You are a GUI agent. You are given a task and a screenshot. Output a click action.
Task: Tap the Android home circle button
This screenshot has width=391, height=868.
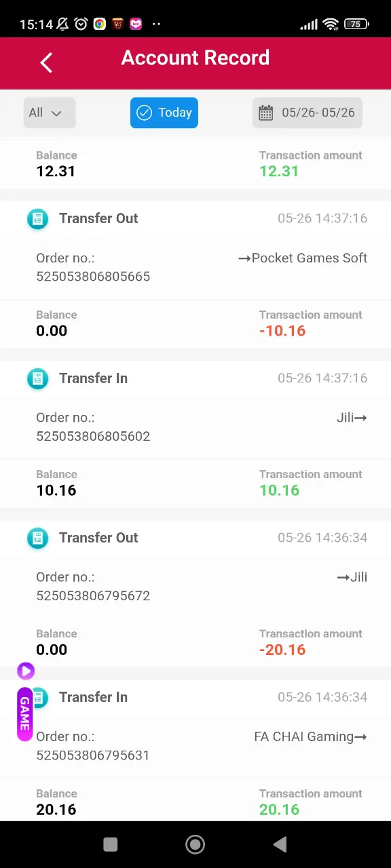point(195,844)
